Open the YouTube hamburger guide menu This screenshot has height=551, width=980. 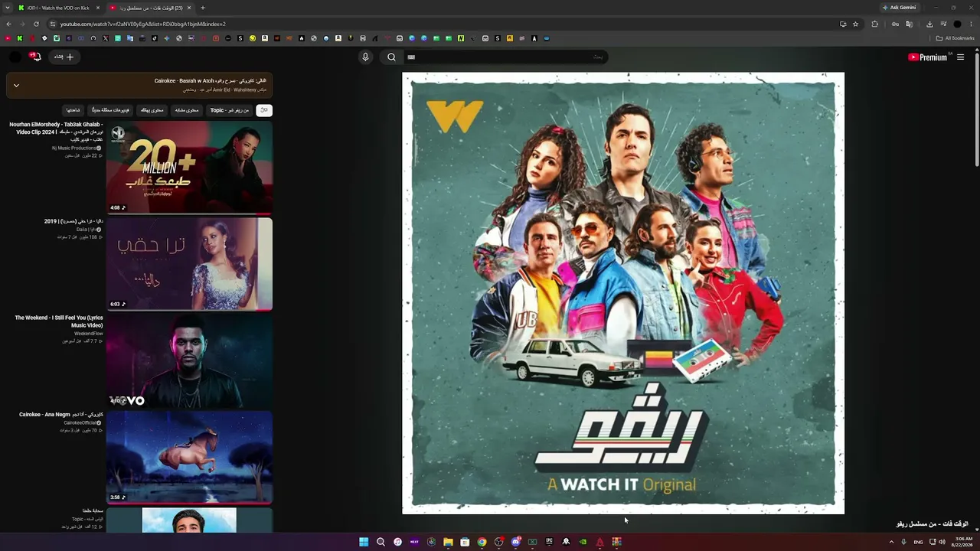(x=960, y=57)
